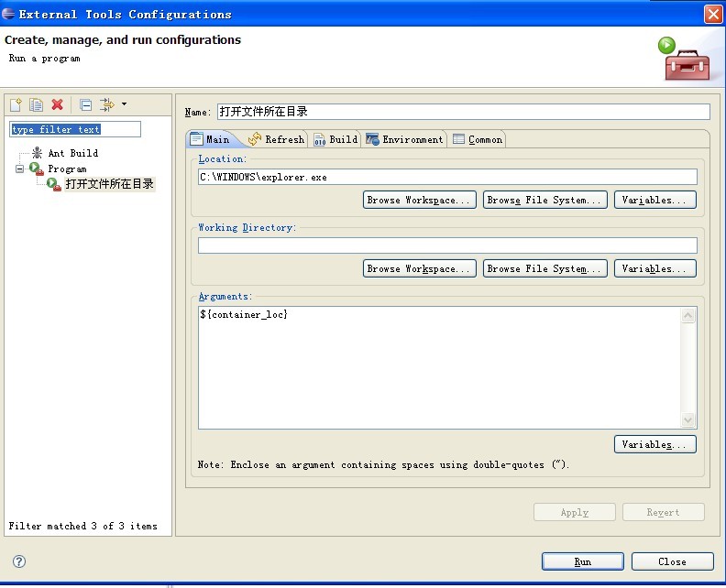Viewport: 726px width, 588px height.
Task: Click Variables button under Arguments
Action: coord(655,444)
